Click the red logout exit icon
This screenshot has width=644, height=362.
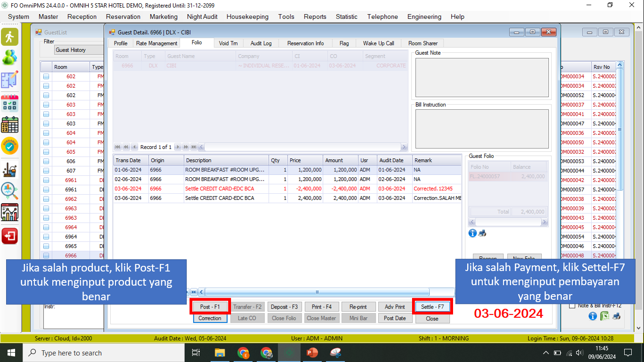pyautogui.click(x=9, y=235)
